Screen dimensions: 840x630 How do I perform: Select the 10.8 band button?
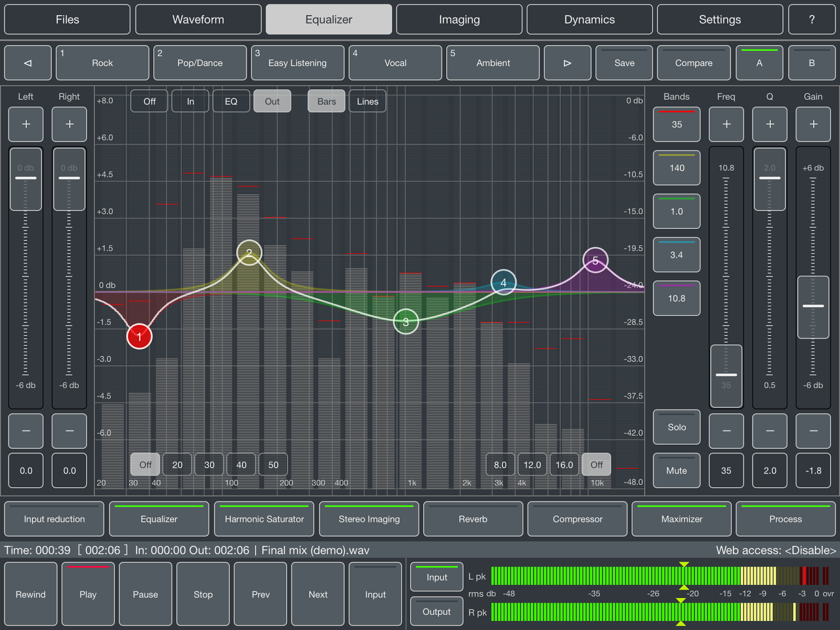point(677,299)
